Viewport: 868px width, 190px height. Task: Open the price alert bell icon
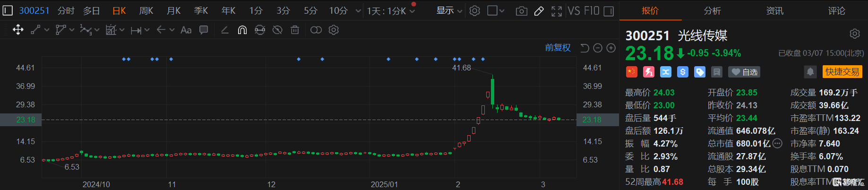[810, 72]
